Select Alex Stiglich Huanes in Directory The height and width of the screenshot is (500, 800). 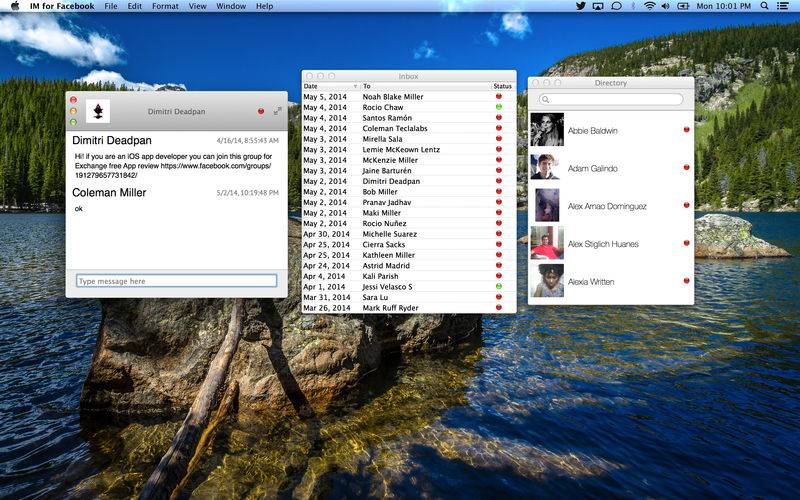pos(611,243)
